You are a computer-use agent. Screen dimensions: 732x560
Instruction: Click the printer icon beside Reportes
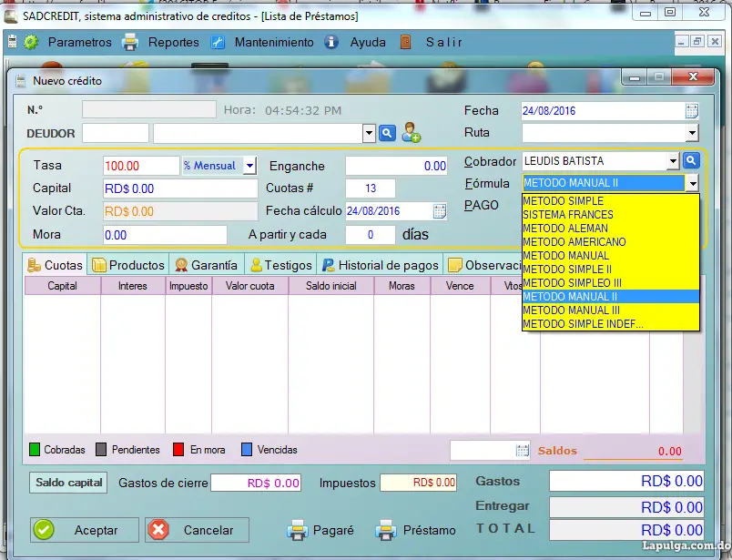point(130,42)
